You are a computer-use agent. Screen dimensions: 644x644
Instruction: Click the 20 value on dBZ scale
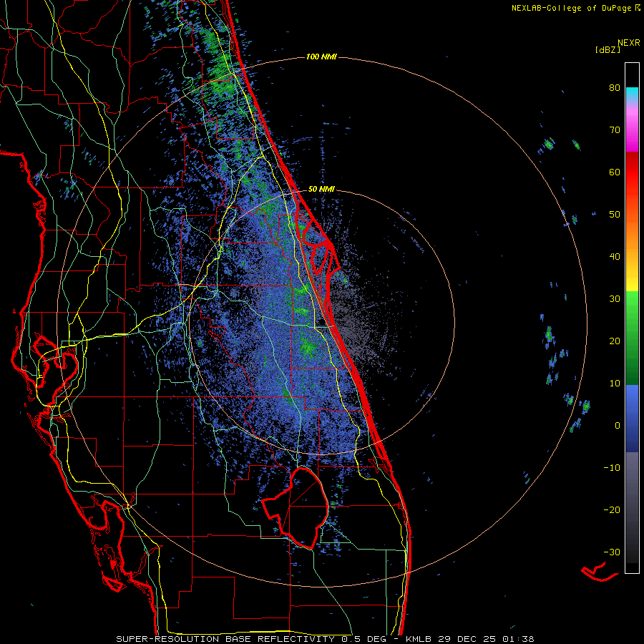pyautogui.click(x=615, y=341)
